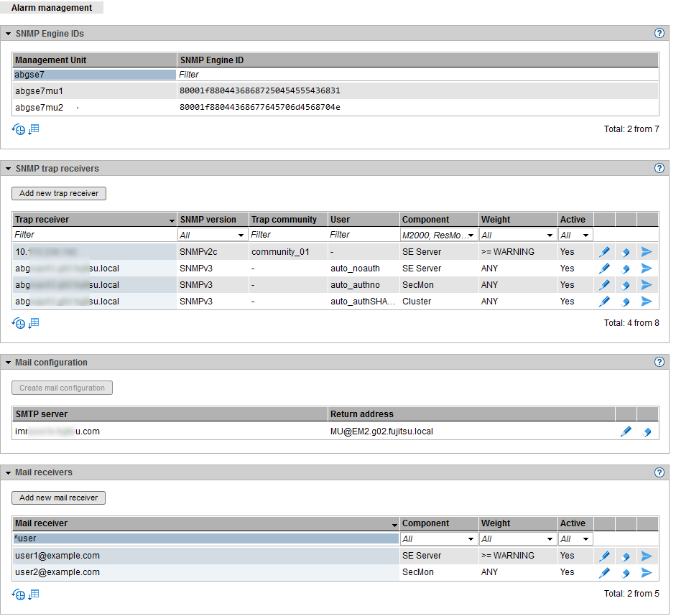Viewport: 676px width, 616px height.
Task: Edit the SMTP server mail configuration
Action: pos(626,431)
